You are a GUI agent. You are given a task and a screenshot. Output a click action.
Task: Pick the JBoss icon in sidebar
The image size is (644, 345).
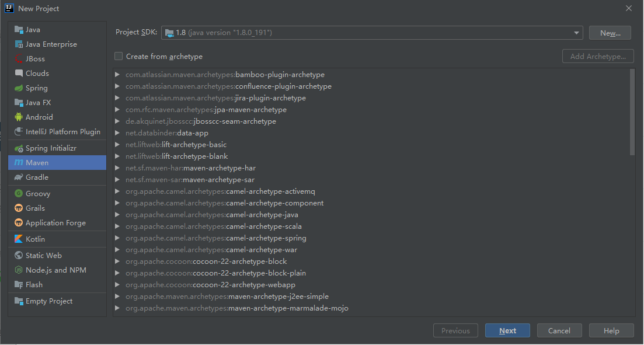19,59
